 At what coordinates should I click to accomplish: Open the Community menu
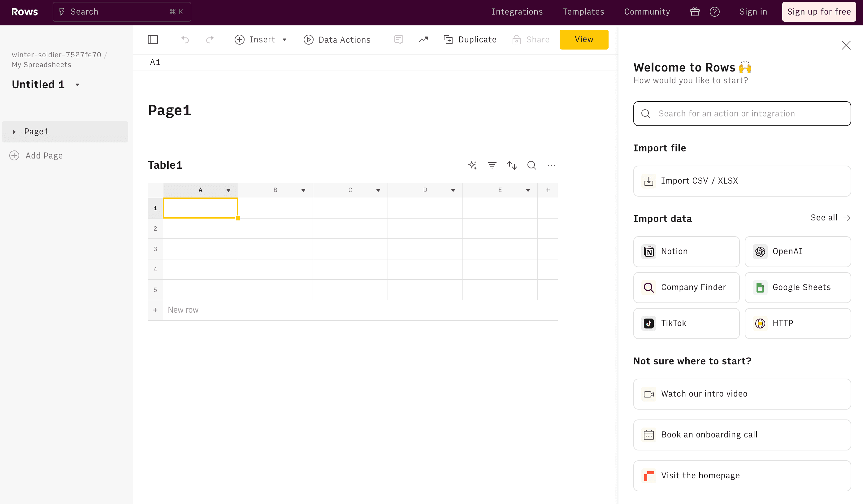tap(647, 11)
